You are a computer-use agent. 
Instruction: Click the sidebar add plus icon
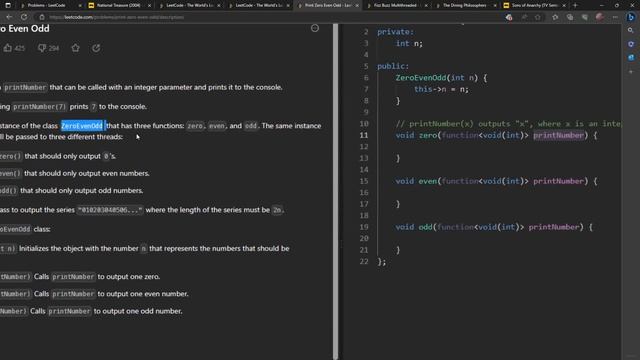[631, 72]
